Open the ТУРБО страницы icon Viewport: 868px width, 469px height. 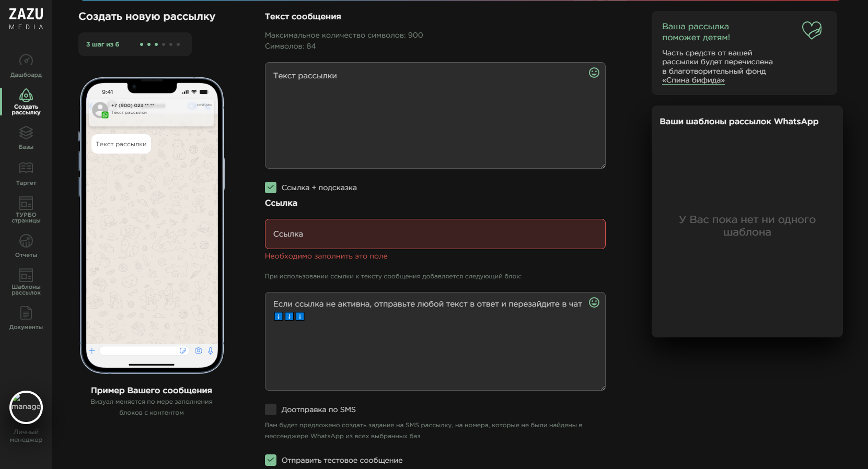tap(26, 203)
